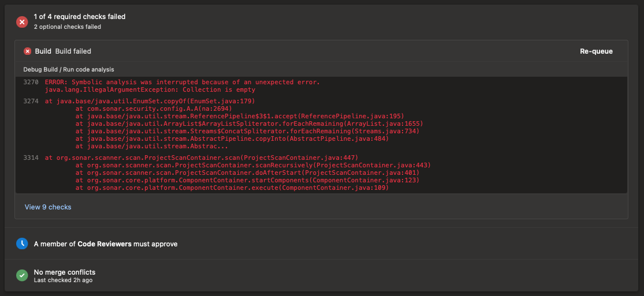
Task: Click the IllegalArgumentException Collection is empty line
Action: click(150, 89)
